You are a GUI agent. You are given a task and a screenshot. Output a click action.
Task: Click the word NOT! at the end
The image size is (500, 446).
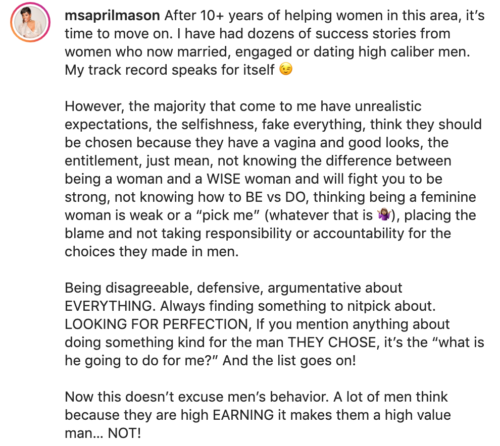coord(124,433)
